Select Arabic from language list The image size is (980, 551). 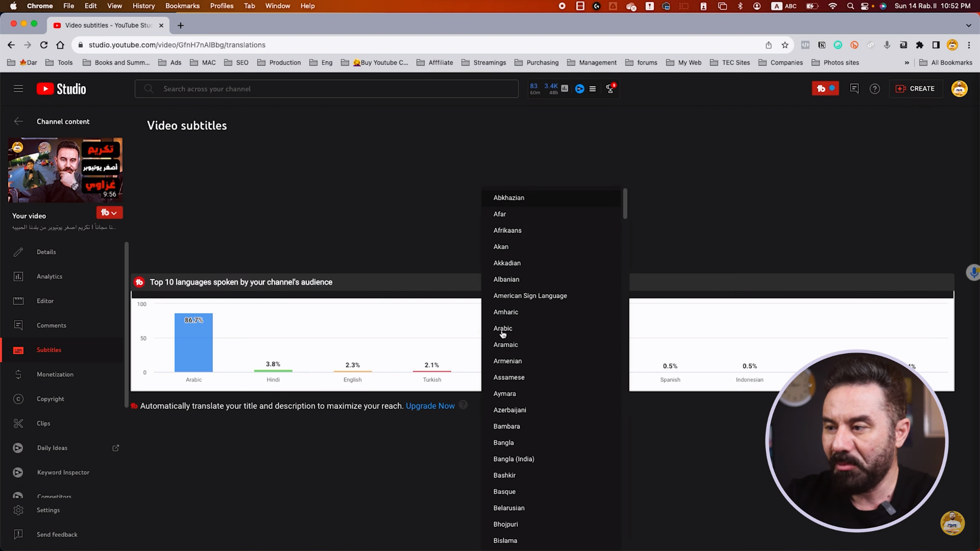(x=503, y=329)
